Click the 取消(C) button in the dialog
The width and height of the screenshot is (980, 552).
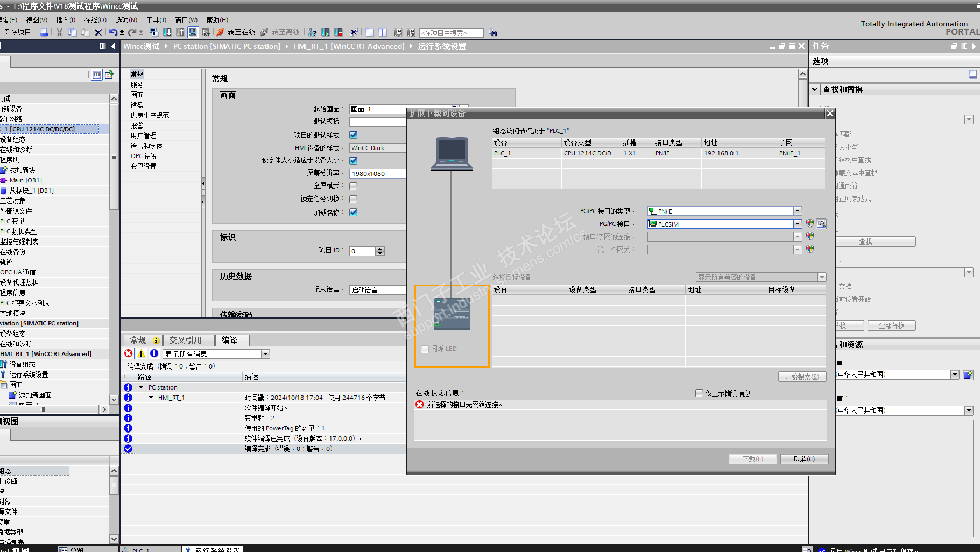click(x=804, y=459)
